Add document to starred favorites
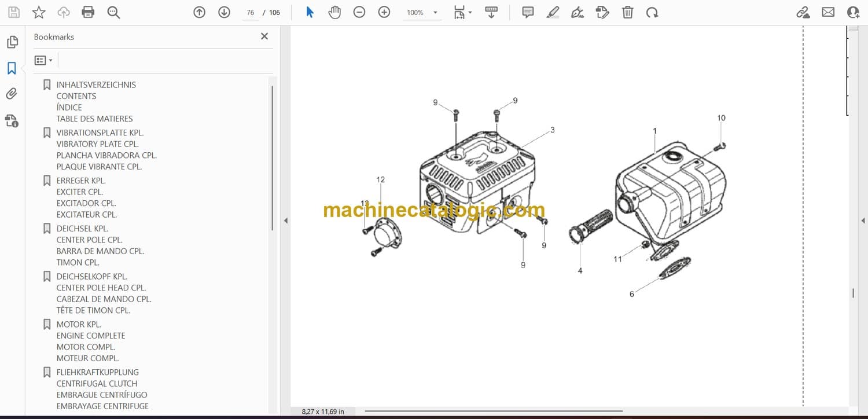Image resolution: width=868 pixels, height=419 pixels. coord(39,12)
